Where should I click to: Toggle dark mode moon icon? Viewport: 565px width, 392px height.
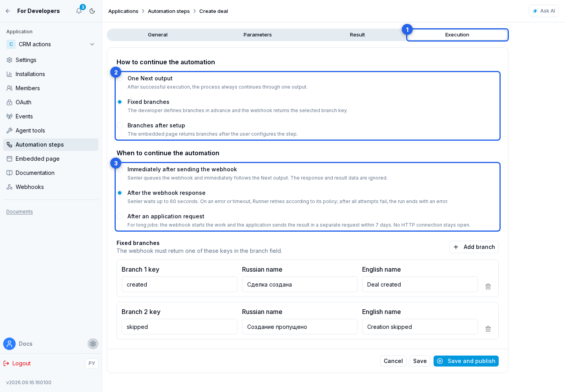92,11
